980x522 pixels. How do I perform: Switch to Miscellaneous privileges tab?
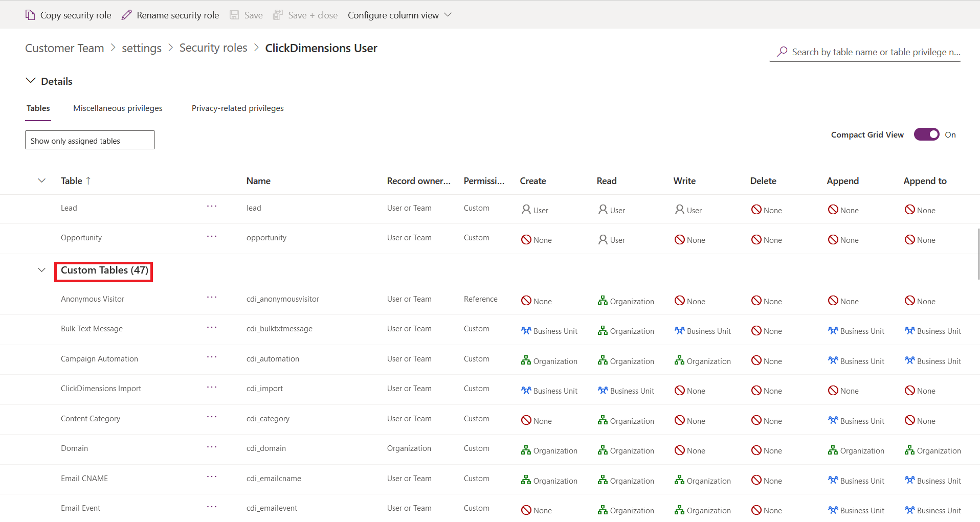(x=118, y=108)
